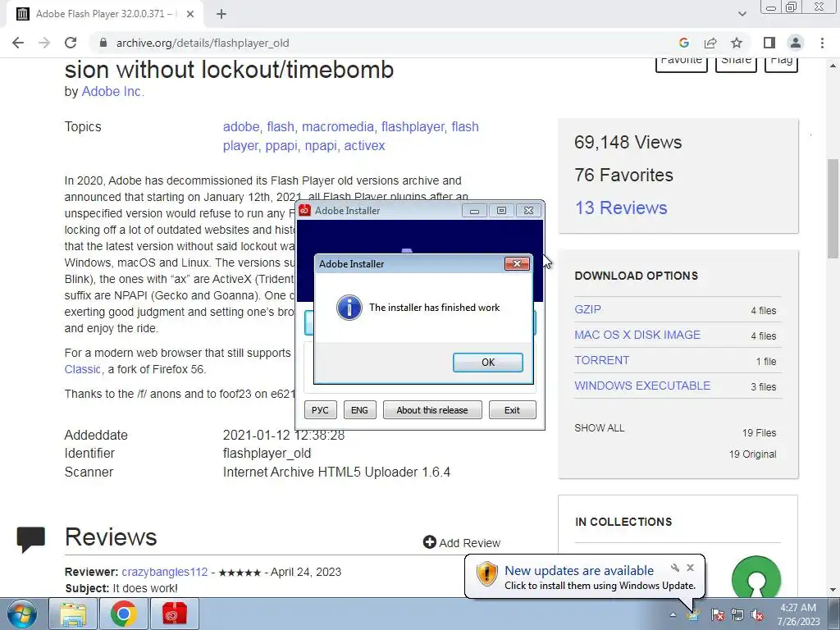Click the Reviews speech bubble icon
Image resolution: width=840 pixels, height=630 pixels.
(30, 540)
